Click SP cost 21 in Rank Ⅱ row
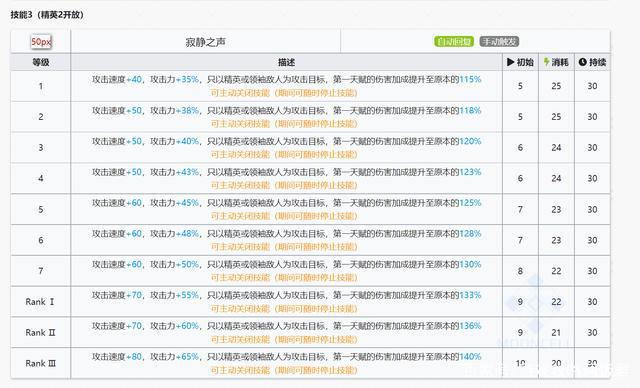 [556, 333]
